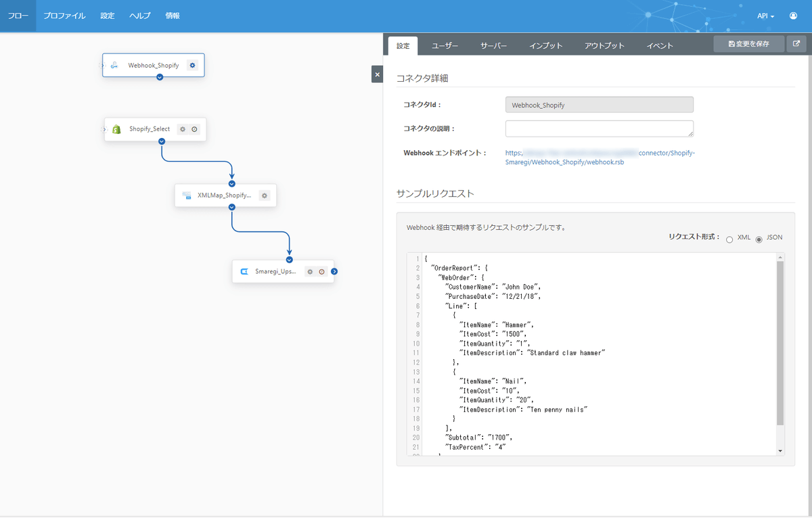Select the XML request format
The height and width of the screenshot is (518, 812).
pyautogui.click(x=729, y=239)
